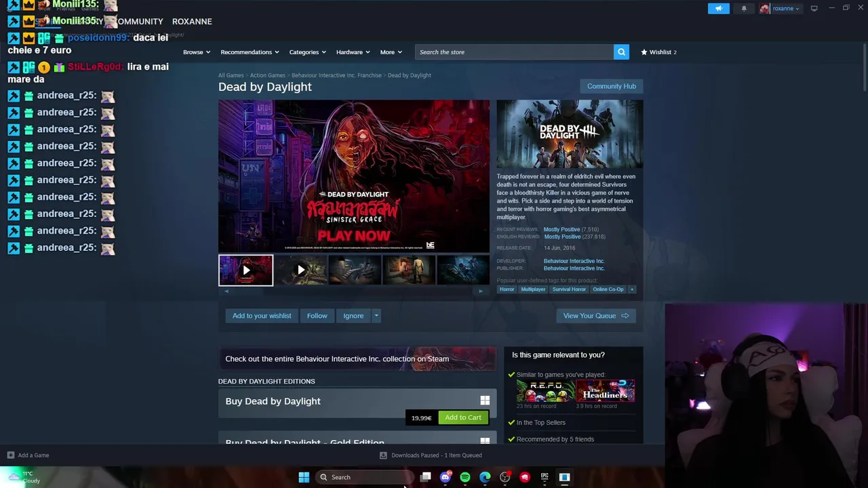Open Steam announcements megaphone button
The image size is (868, 488).
tap(719, 8)
